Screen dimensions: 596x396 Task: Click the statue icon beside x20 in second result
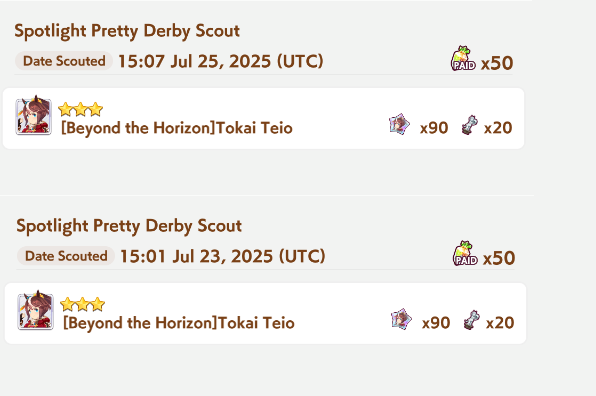472,320
